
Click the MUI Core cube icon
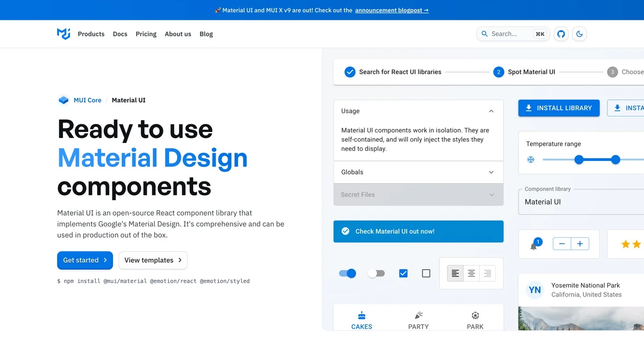click(63, 100)
